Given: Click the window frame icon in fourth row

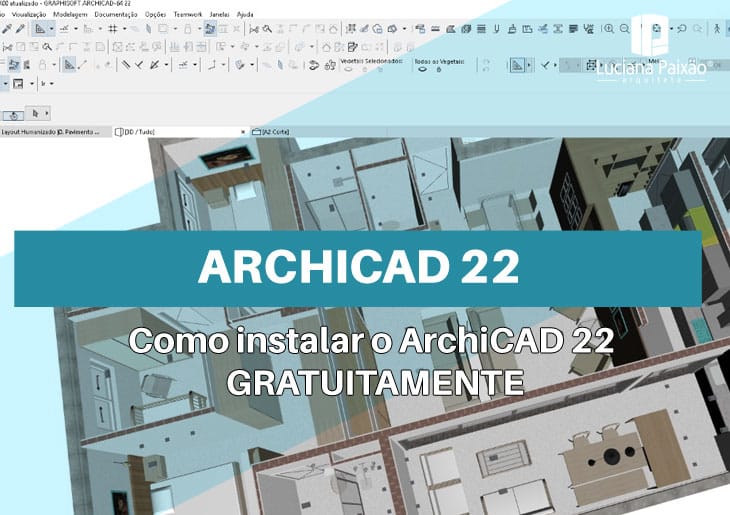Looking at the screenshot, I should tap(18, 84).
